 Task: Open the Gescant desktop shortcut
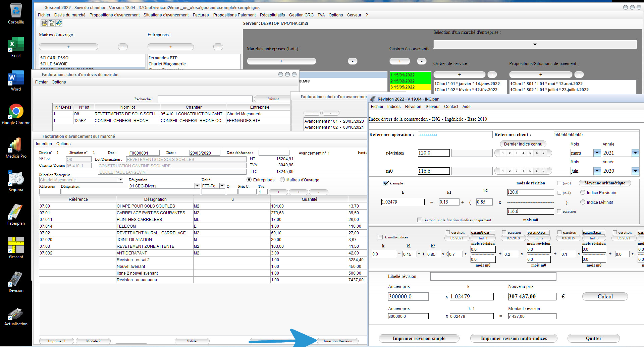coord(16,248)
